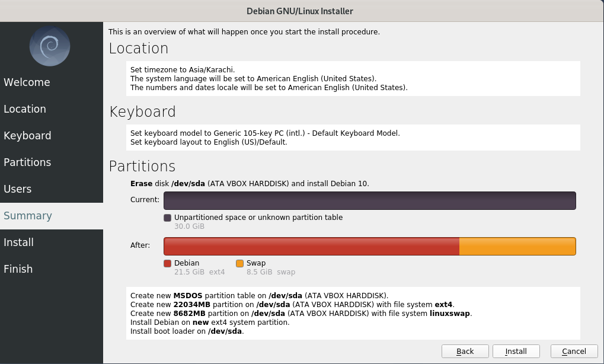The width and height of the screenshot is (604, 364).
Task: Select the red Debian partition in After bar
Action: [x=311, y=246]
